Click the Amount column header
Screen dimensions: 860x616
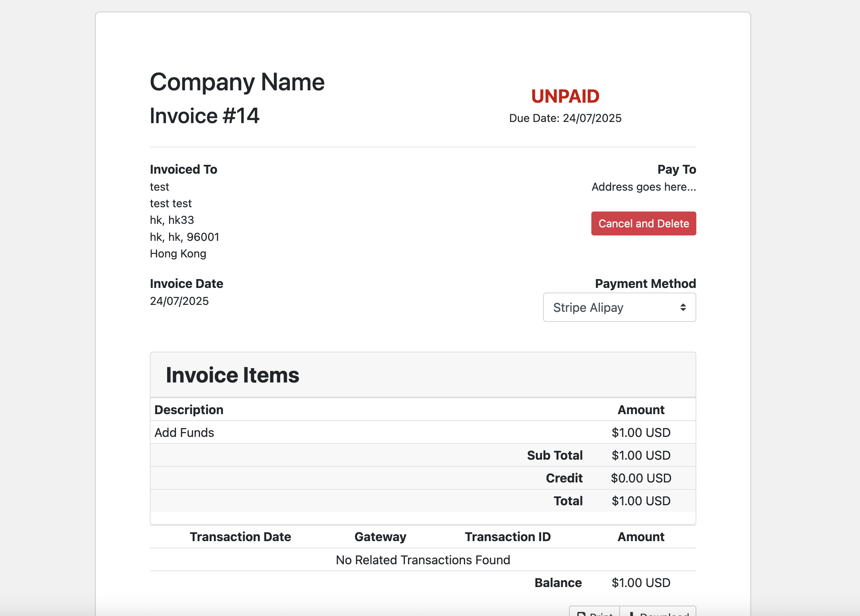coord(641,410)
